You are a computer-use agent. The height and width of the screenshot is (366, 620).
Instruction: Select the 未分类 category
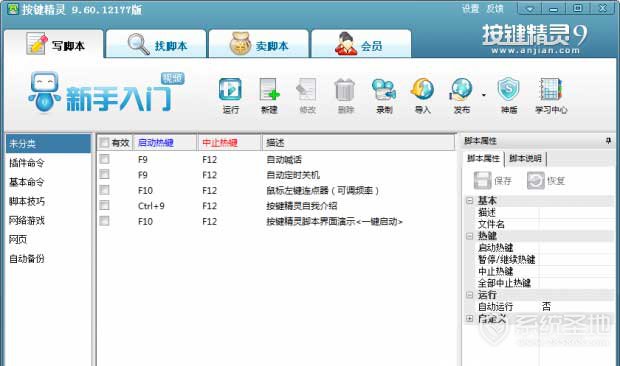[48, 143]
